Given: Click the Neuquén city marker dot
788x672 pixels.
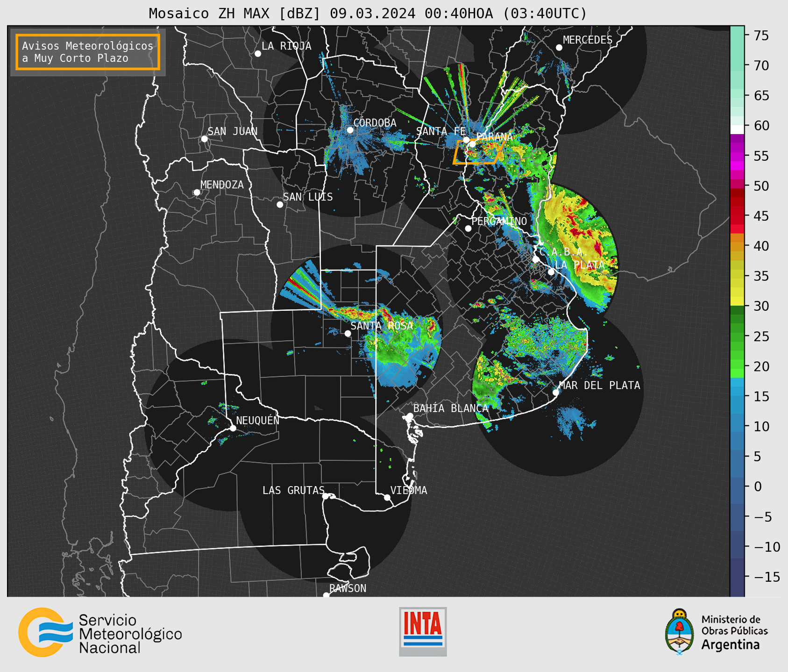Looking at the screenshot, I should pyautogui.click(x=233, y=428).
